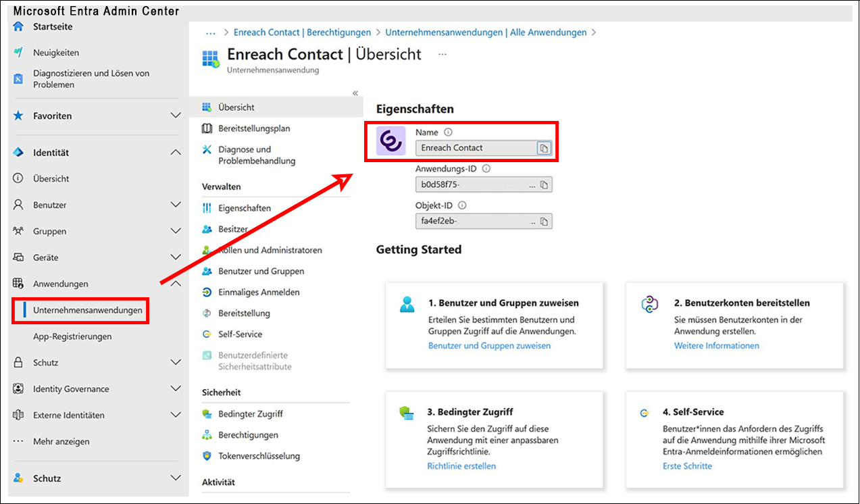Click the info icon next to Name
Screen dimensions: 860x504
click(x=448, y=132)
